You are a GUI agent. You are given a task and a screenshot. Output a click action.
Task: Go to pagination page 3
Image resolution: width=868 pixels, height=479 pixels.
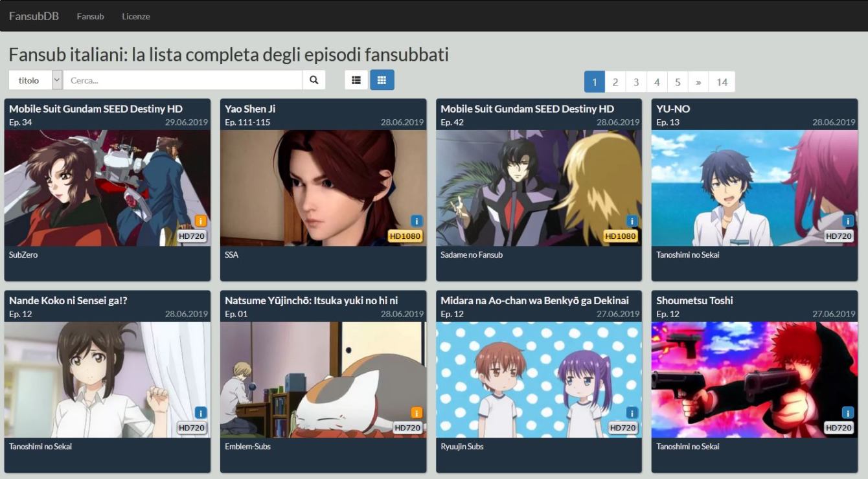point(635,82)
